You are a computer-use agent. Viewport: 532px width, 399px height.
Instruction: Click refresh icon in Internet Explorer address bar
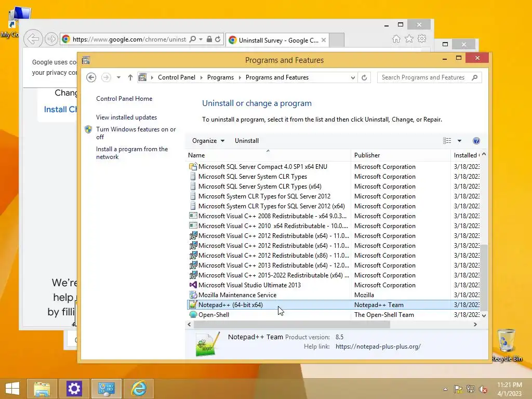(x=218, y=39)
